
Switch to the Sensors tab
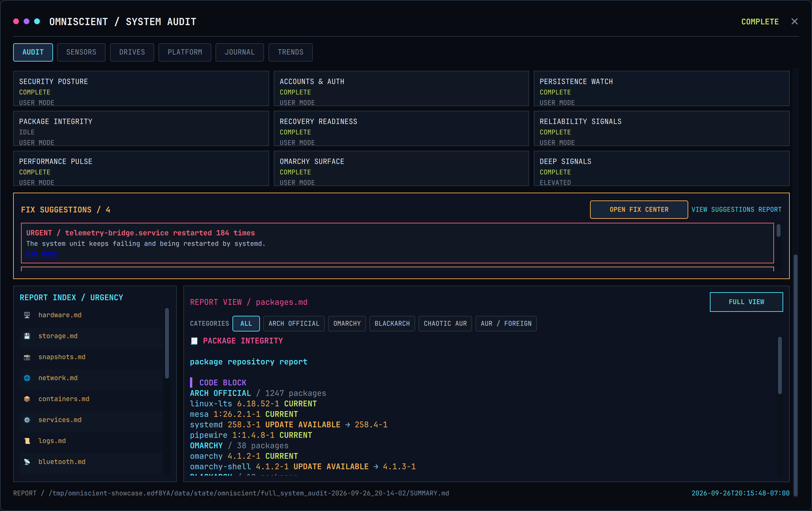[81, 52]
